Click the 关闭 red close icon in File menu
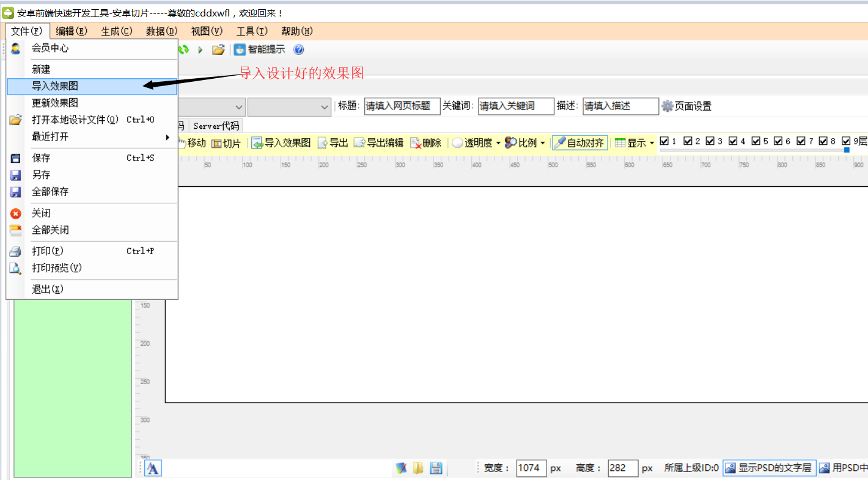This screenshot has height=480, width=868. 16,213
